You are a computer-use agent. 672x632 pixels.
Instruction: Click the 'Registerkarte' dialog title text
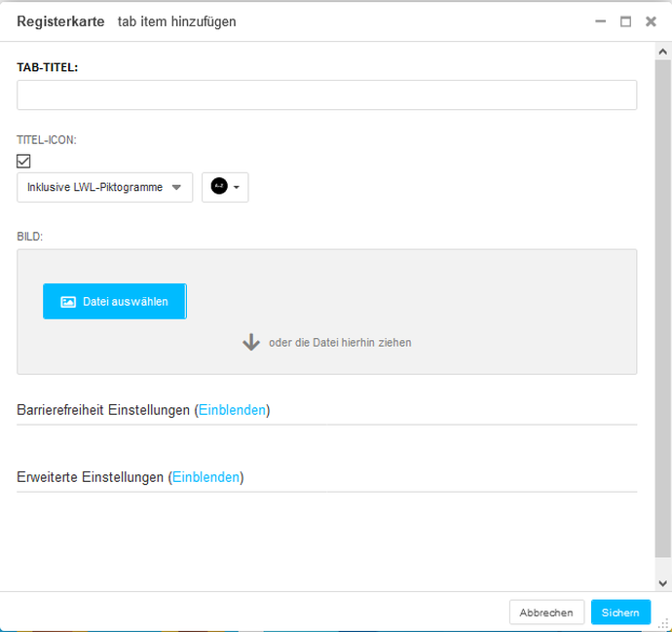click(x=60, y=21)
